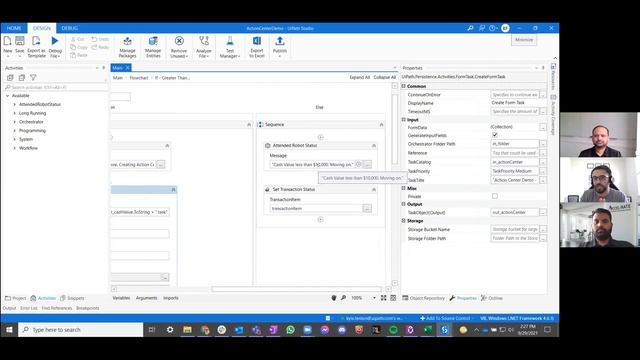Click collapse-all icon in Activities panel
Viewport: 640px width, 360px height.
click(x=22, y=78)
